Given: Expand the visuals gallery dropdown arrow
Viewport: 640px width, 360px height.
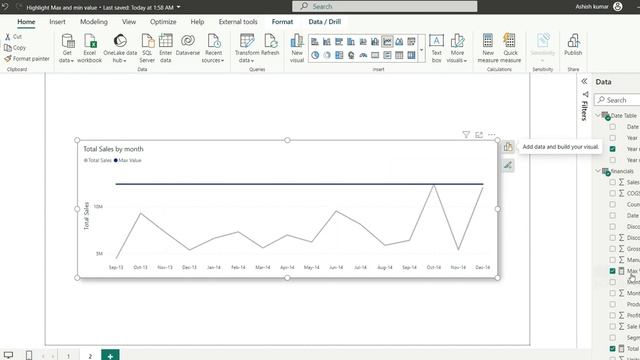Looking at the screenshot, I should (421, 50).
